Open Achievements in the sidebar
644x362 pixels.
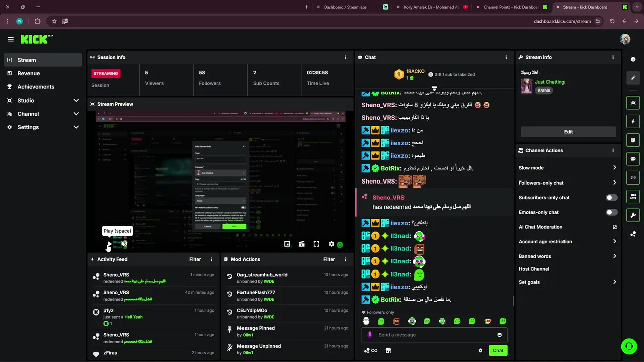point(43,87)
